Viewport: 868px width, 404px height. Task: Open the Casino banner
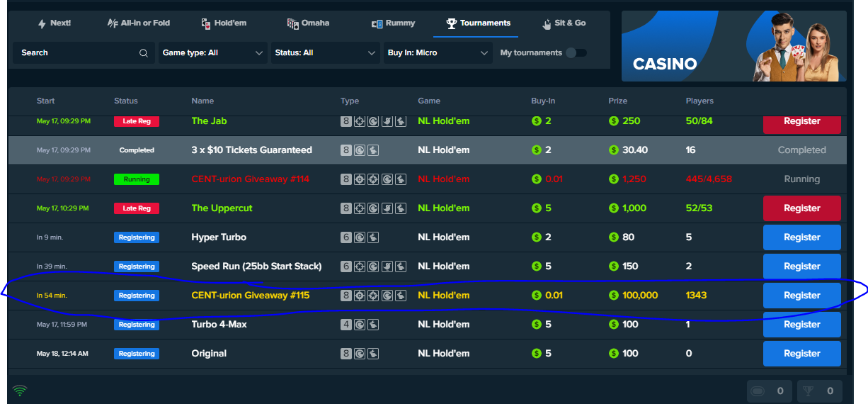[733, 46]
